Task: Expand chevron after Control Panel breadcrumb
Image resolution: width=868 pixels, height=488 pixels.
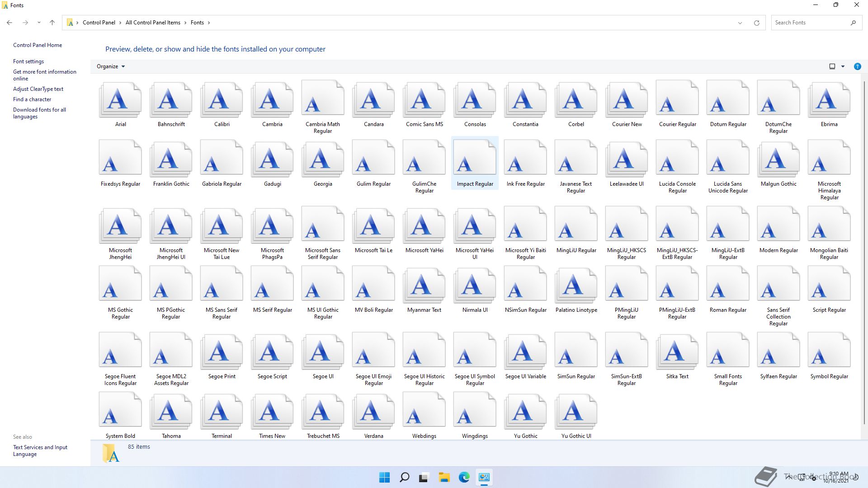Action: pyautogui.click(x=120, y=23)
